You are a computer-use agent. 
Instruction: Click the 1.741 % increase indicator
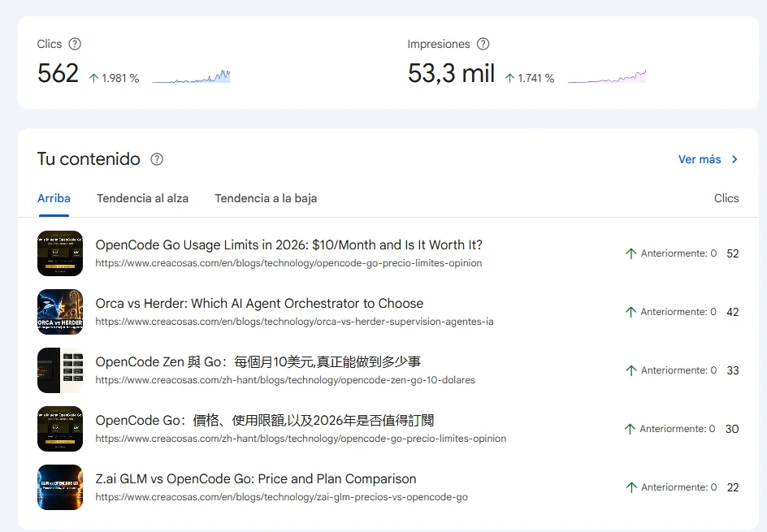pos(530,78)
